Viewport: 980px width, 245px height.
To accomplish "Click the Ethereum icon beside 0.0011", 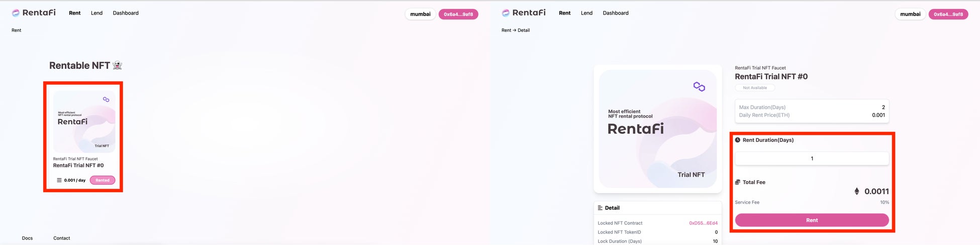I will tap(857, 191).
